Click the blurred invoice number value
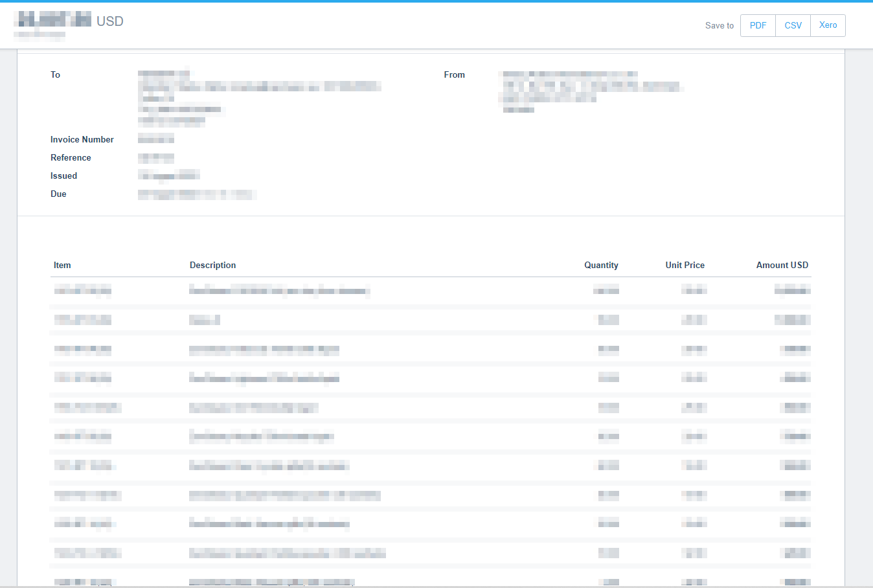The height and width of the screenshot is (588, 873). pos(156,139)
